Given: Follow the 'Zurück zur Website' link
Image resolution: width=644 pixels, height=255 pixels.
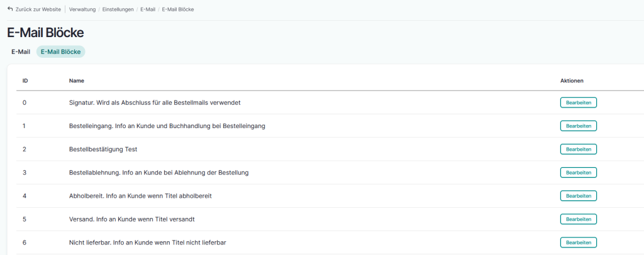Looking at the screenshot, I should point(38,9).
